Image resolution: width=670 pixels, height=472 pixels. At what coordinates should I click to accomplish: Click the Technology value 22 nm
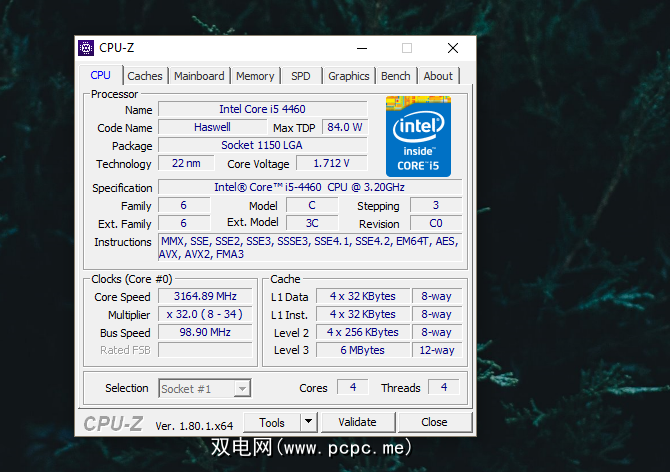click(x=186, y=163)
